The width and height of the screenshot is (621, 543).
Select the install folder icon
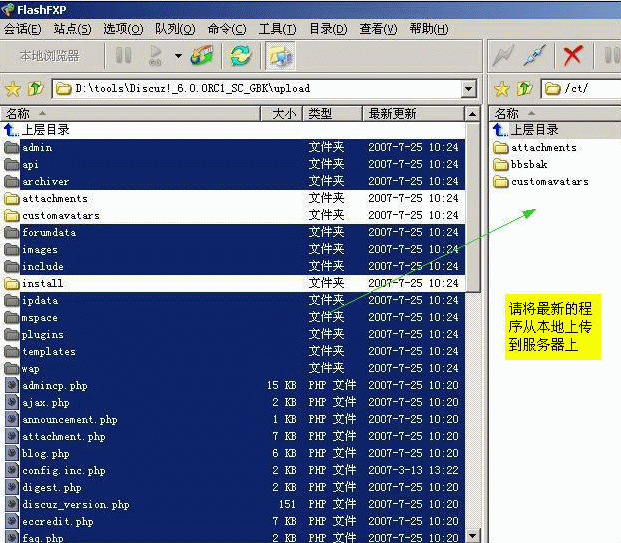coord(11,283)
